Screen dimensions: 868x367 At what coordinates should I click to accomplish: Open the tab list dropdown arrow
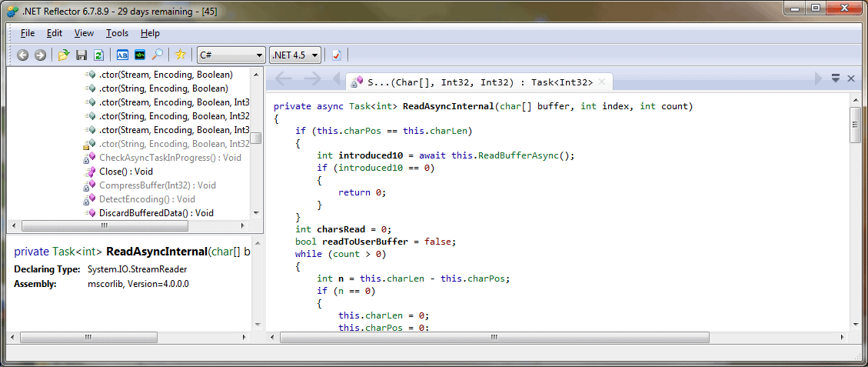836,78
